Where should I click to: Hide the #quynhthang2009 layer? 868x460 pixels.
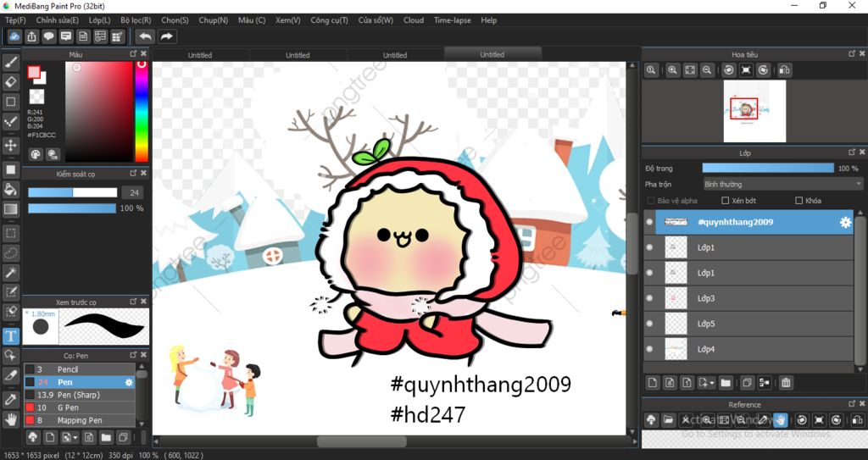pyautogui.click(x=649, y=222)
